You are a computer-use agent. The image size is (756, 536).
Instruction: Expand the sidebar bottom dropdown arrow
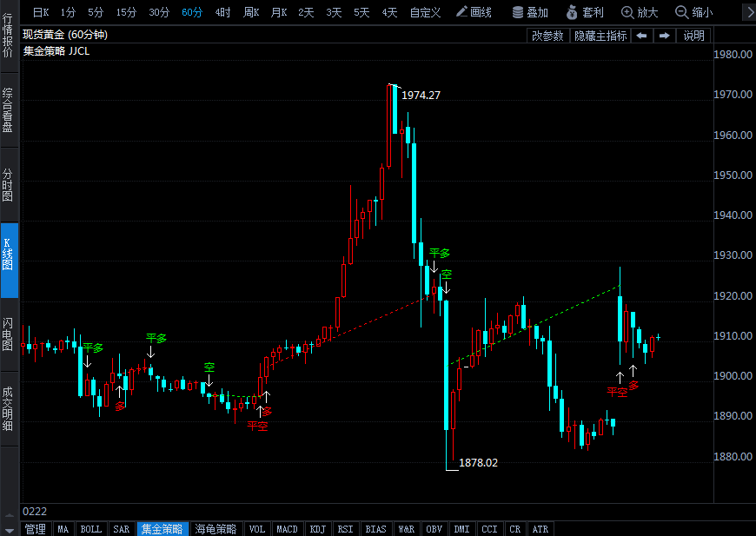[x=10, y=530]
